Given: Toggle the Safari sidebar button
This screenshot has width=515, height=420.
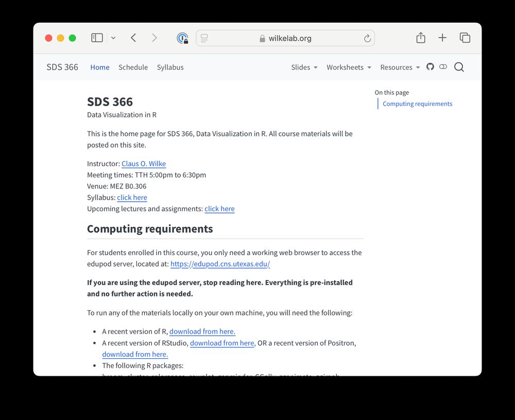Looking at the screenshot, I should (x=97, y=38).
